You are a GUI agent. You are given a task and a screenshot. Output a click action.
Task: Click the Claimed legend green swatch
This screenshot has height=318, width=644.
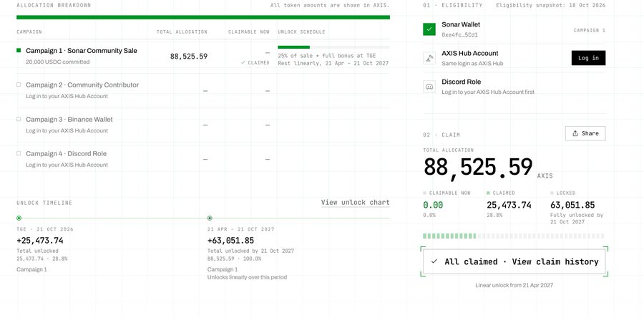[x=488, y=193]
